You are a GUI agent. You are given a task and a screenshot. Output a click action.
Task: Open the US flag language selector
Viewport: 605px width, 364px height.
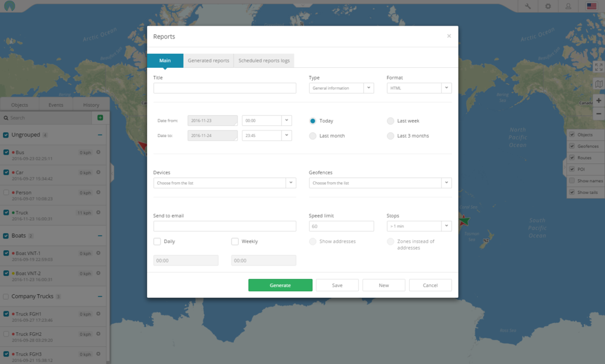(592, 6)
